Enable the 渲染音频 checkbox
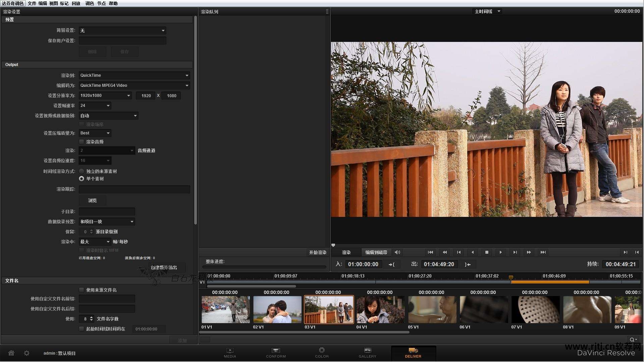 pyautogui.click(x=82, y=142)
